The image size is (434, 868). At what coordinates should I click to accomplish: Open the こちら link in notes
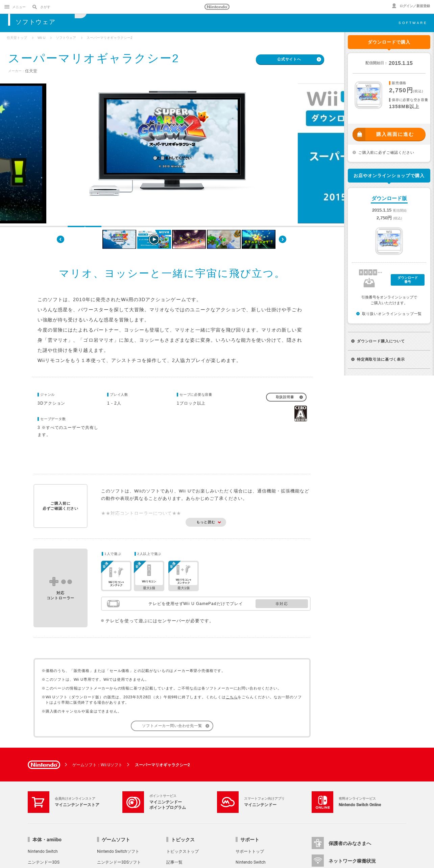tap(232, 697)
